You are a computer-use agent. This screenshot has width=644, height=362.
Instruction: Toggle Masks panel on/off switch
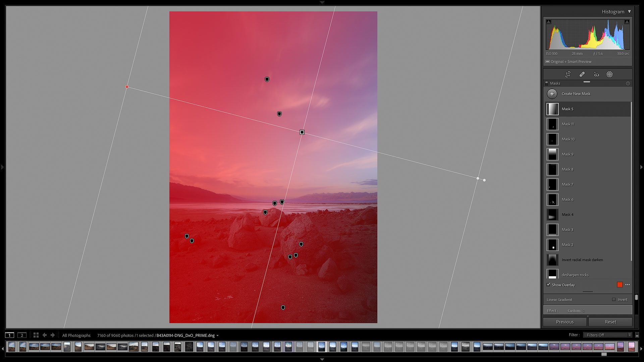(547, 83)
